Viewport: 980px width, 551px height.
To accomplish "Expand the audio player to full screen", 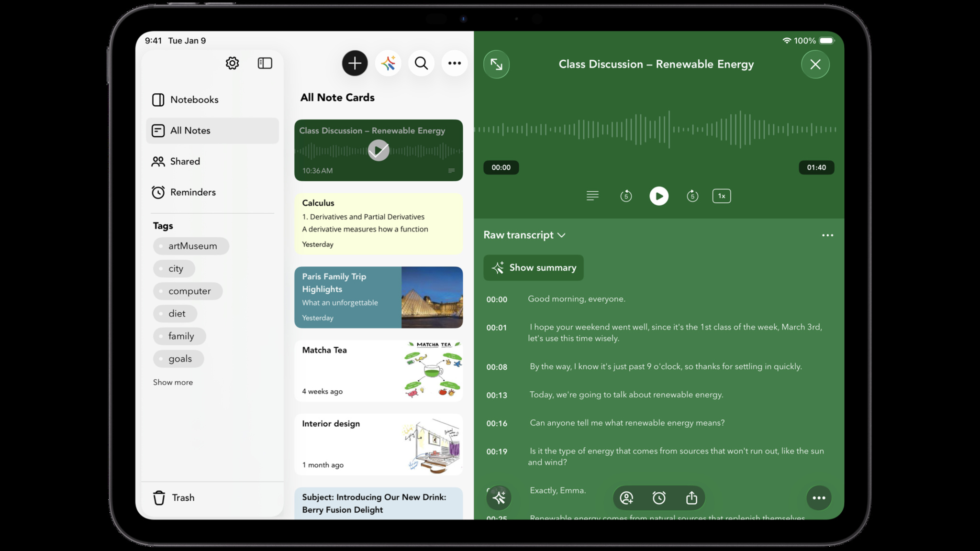I will click(x=496, y=65).
